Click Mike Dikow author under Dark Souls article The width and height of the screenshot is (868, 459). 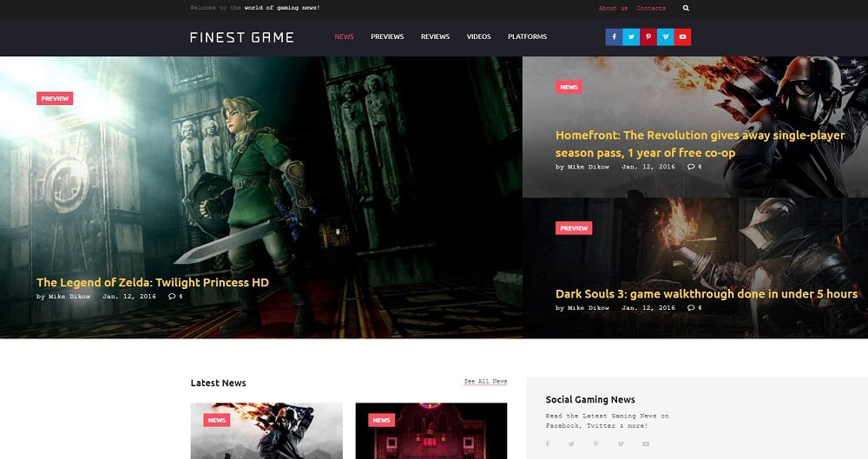click(589, 308)
